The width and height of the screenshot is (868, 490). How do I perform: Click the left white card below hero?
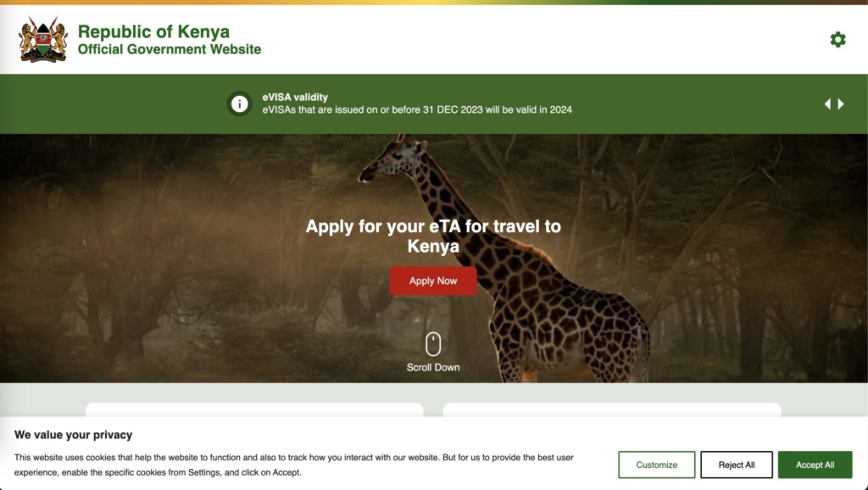pos(254,409)
